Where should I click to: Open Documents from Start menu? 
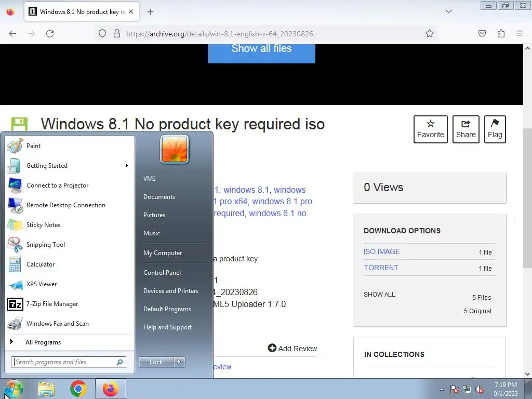pos(159,197)
